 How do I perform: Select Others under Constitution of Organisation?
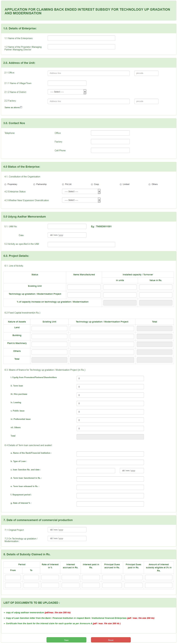point(150,184)
